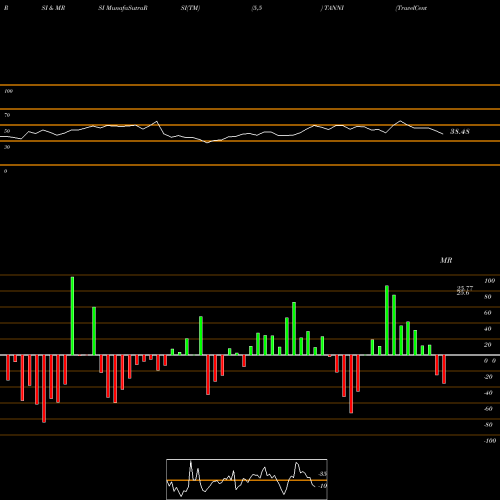Image resolution: width=500 pixels, height=500 pixels.
Task: Click the tallest green MR bar
Action: click(72, 316)
